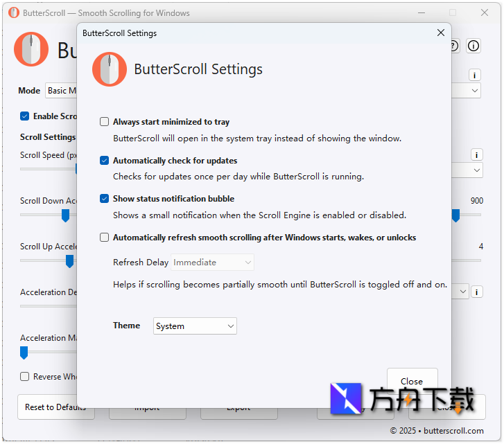
Task: Click the 'Theme' label
Action: [x=126, y=326]
